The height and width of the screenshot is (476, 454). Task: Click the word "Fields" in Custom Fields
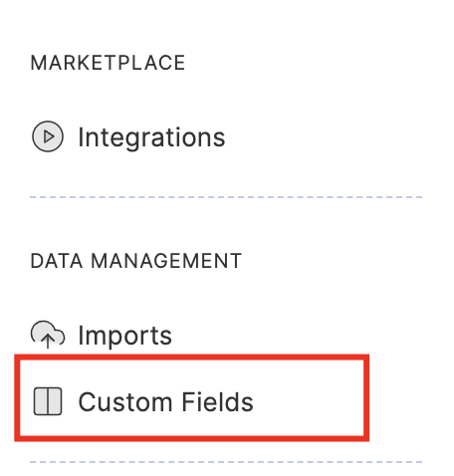click(218, 401)
